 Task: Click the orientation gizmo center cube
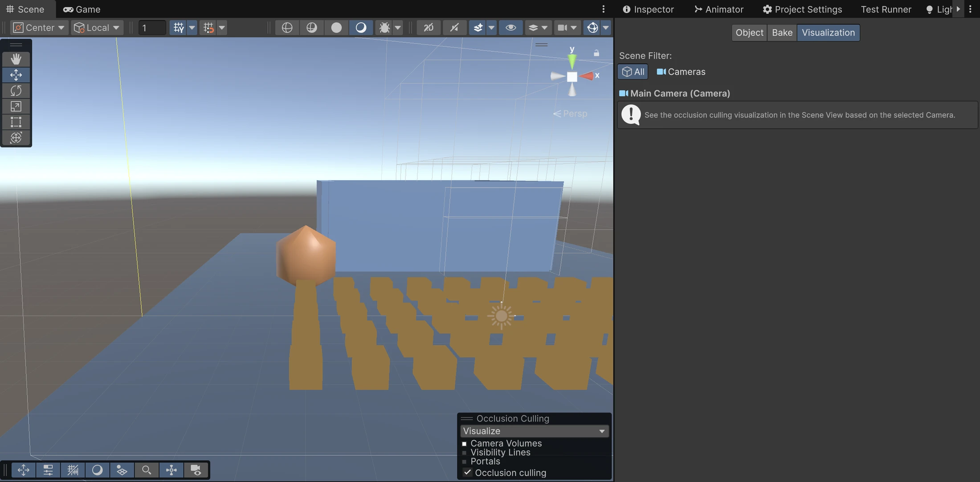pyautogui.click(x=572, y=77)
